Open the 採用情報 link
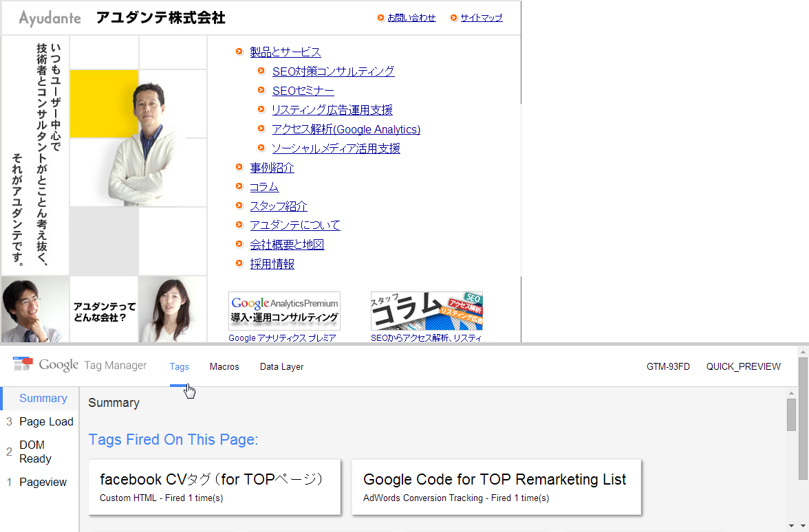This screenshot has height=532, width=809. (272, 264)
